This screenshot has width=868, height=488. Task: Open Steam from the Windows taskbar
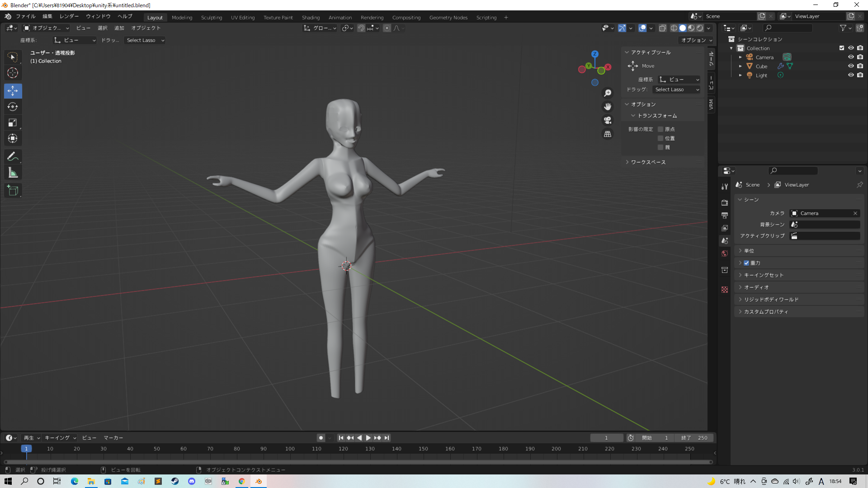(x=175, y=481)
